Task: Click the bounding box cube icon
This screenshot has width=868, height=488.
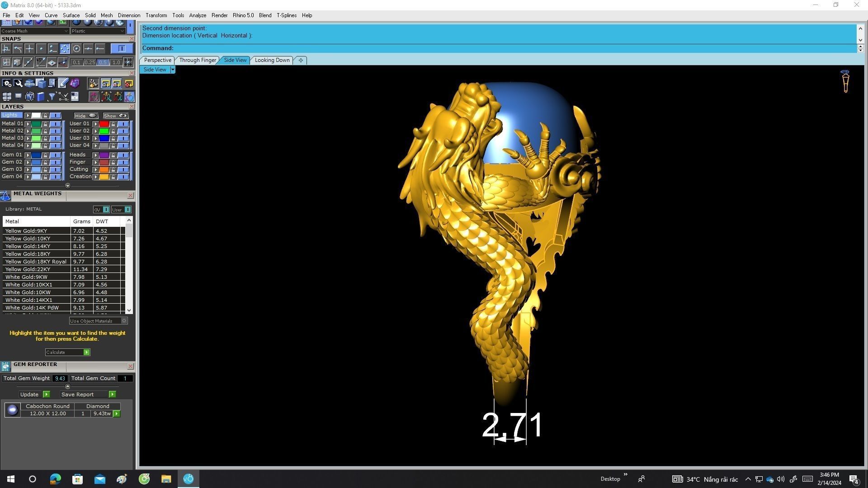Action: tap(29, 97)
